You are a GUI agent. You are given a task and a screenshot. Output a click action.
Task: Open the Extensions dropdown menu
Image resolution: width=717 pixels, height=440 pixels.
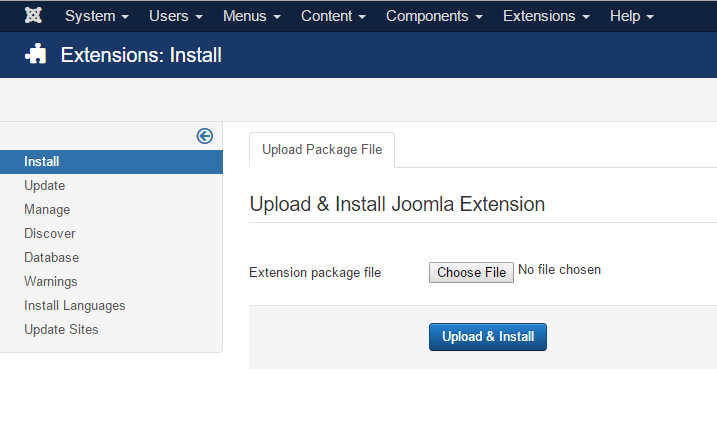click(x=546, y=16)
